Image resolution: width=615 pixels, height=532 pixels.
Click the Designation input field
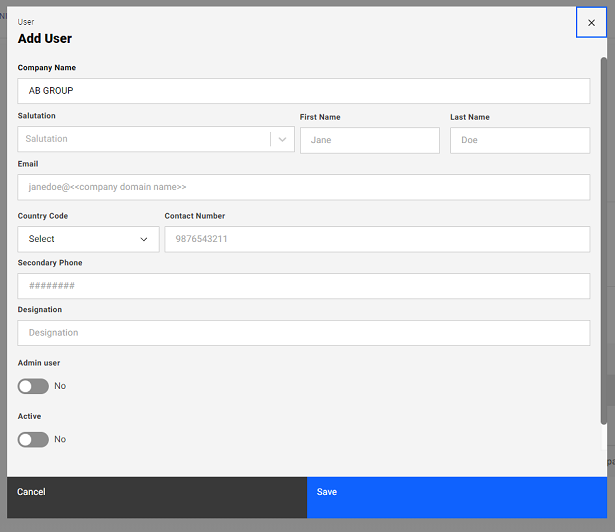coord(303,333)
